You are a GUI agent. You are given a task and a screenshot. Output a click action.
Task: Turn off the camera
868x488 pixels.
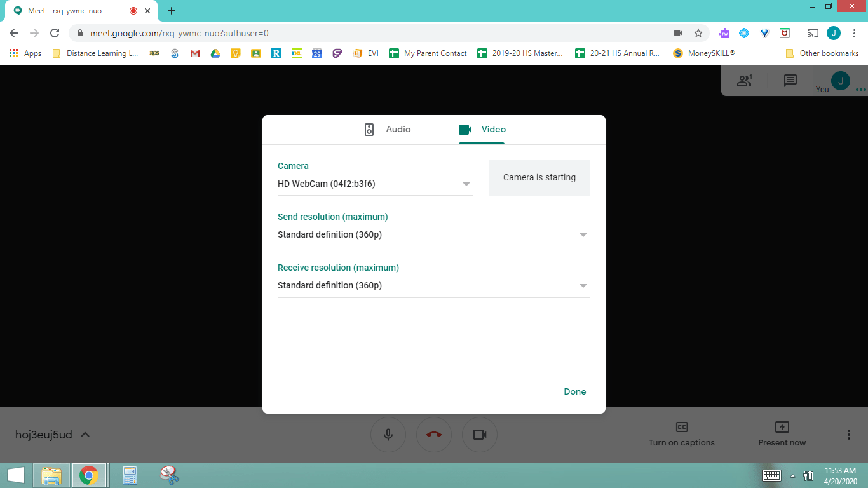[480, 435]
